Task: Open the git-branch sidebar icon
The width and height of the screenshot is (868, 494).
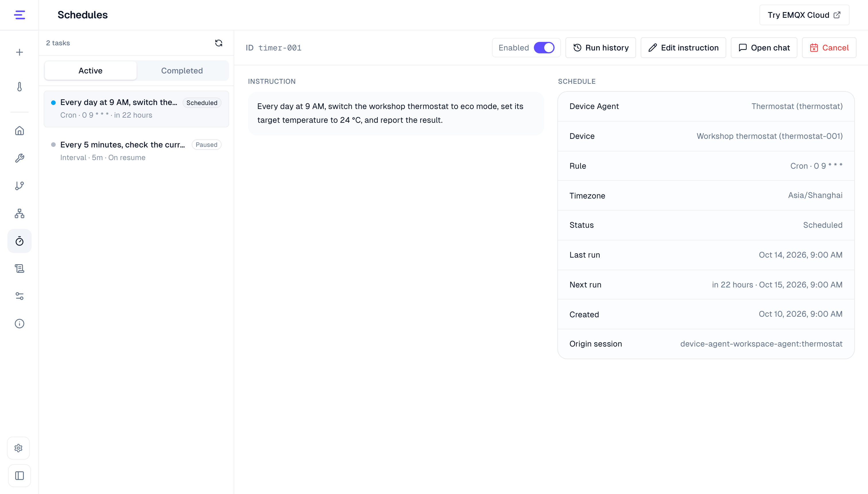Action: [19, 186]
